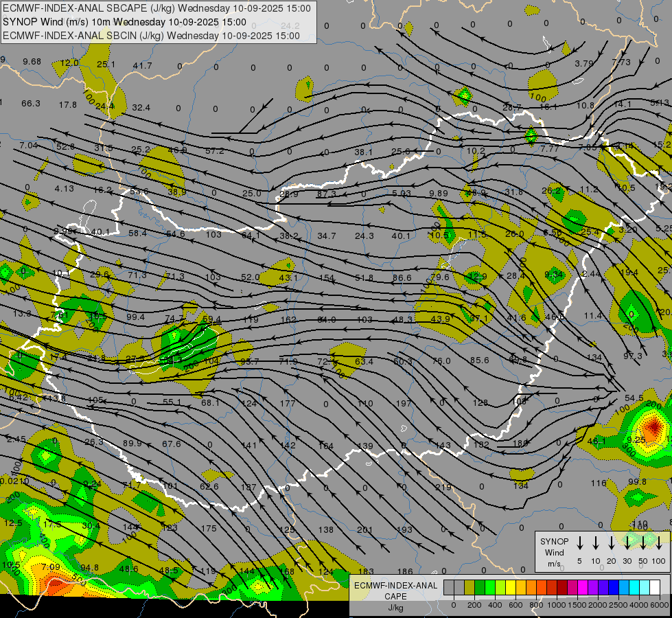Screen dimensions: 672x618
Task: Click the map value 116
Action: 599,483
